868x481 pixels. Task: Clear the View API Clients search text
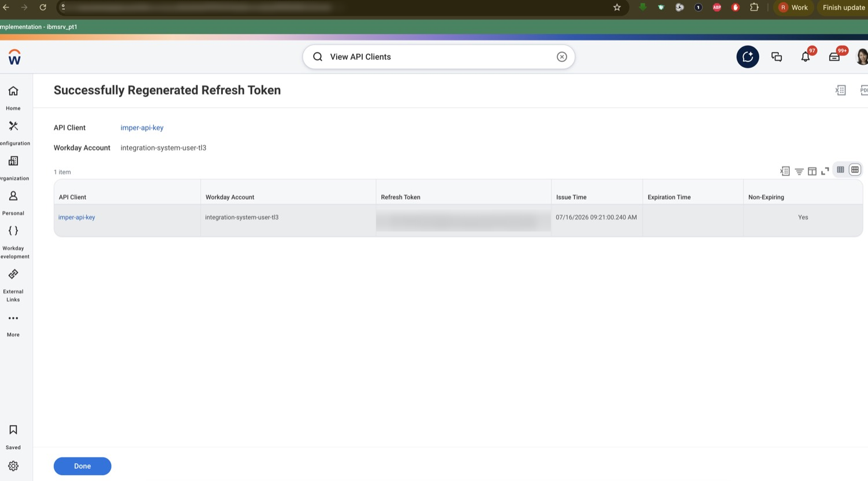[x=562, y=57]
